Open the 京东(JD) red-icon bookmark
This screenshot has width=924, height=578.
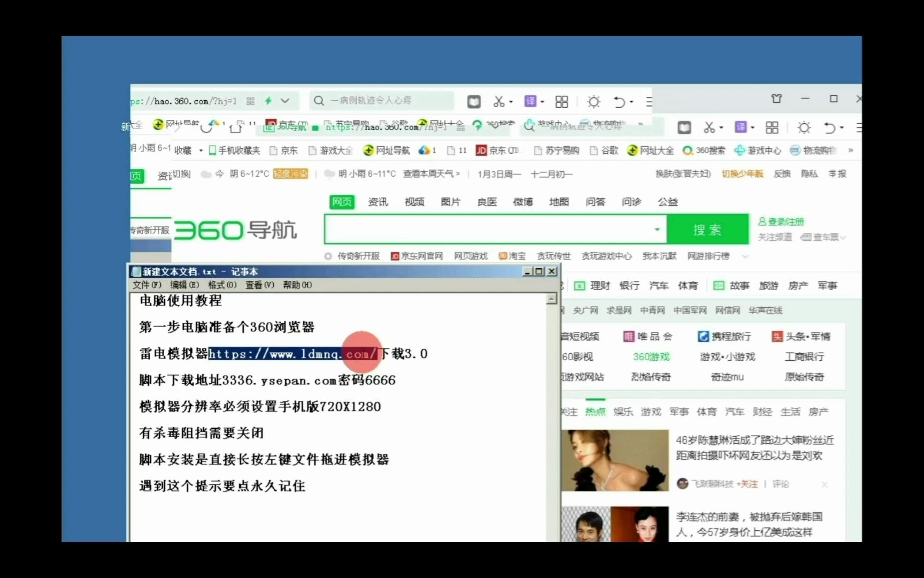click(497, 150)
